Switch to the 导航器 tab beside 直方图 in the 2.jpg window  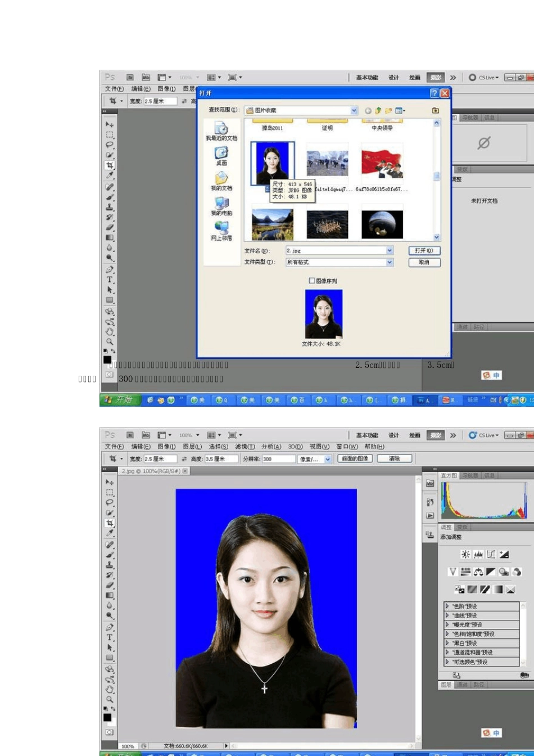tap(470, 475)
